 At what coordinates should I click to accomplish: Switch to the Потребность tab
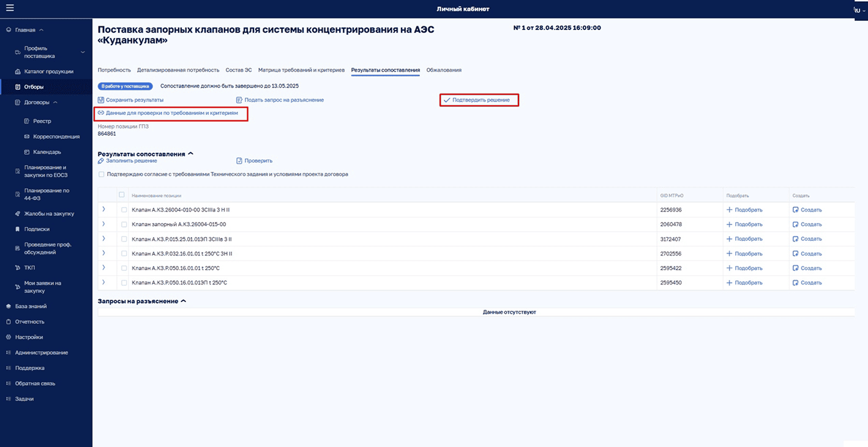114,70
